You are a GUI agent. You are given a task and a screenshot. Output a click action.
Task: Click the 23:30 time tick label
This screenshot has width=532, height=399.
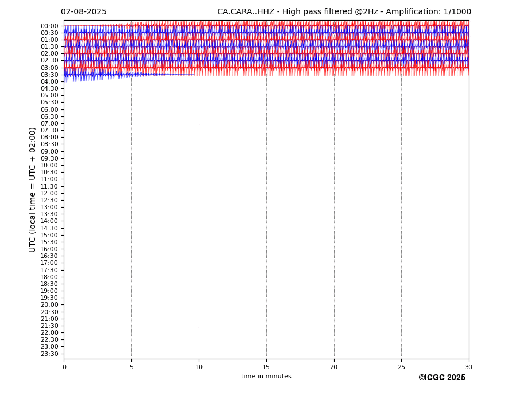[49, 354]
